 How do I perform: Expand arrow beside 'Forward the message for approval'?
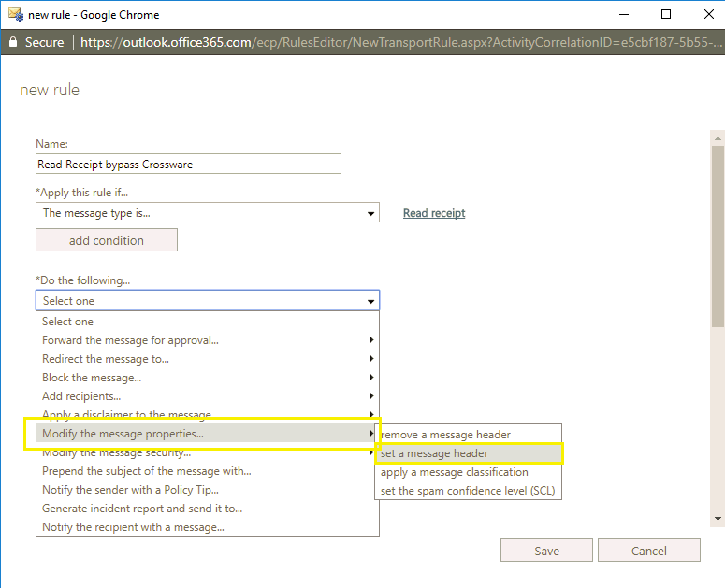pyautogui.click(x=370, y=340)
